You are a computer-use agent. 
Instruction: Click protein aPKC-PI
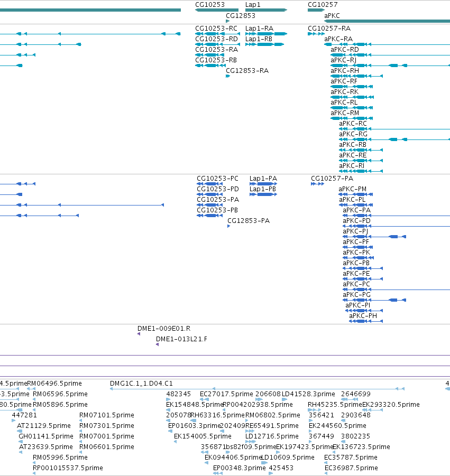pos(358,305)
